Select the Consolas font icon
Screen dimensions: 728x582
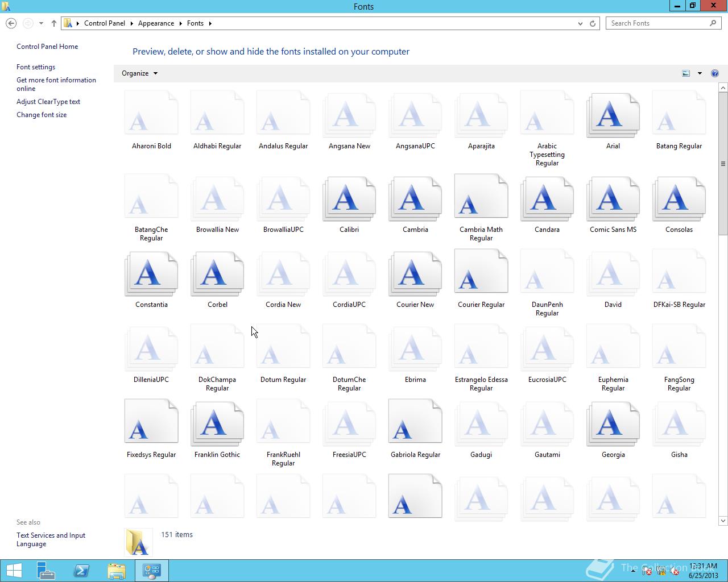tap(679, 199)
